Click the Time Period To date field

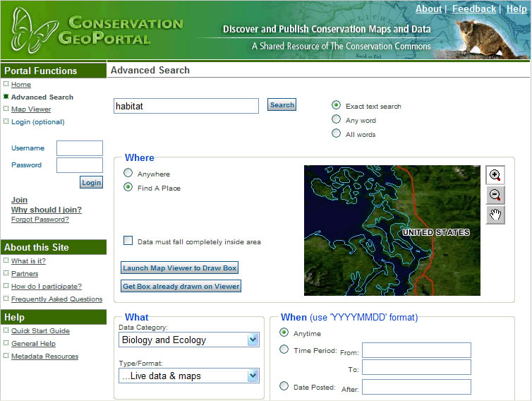(x=416, y=367)
